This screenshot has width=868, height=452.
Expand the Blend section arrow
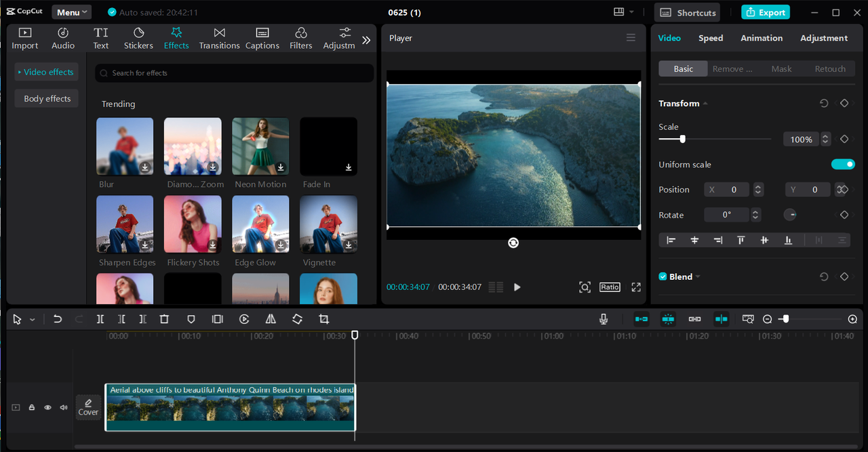pyautogui.click(x=698, y=276)
